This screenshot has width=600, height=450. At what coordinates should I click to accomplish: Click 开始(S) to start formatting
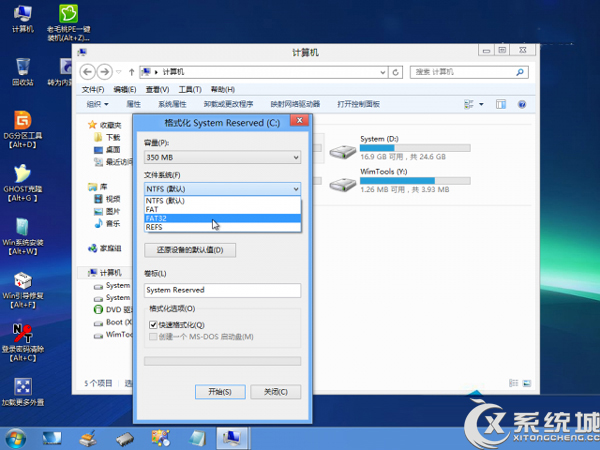coord(220,392)
